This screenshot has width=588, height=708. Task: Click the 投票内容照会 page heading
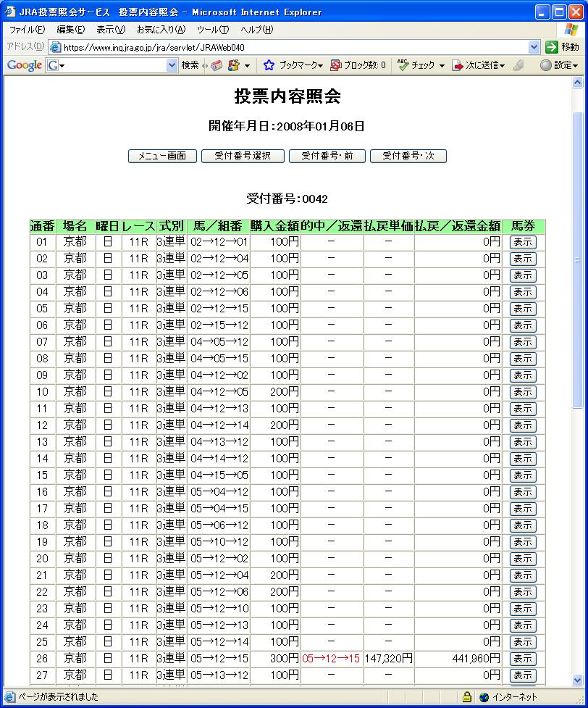(x=287, y=96)
